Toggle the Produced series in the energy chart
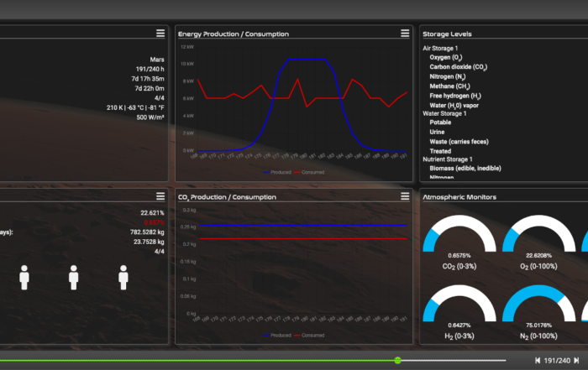 277,171
